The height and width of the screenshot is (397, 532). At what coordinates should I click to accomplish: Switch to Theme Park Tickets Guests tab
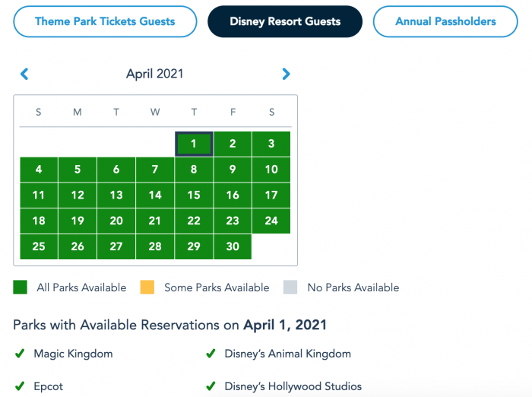point(105,21)
